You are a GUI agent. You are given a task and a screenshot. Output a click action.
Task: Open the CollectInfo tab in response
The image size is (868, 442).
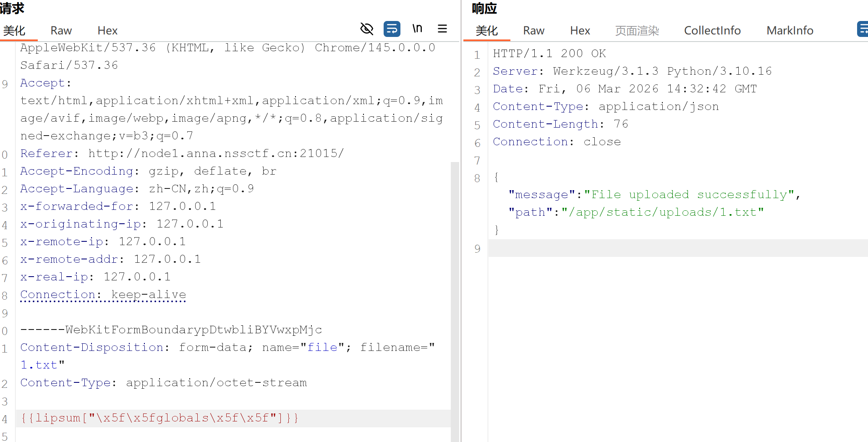[x=712, y=31]
